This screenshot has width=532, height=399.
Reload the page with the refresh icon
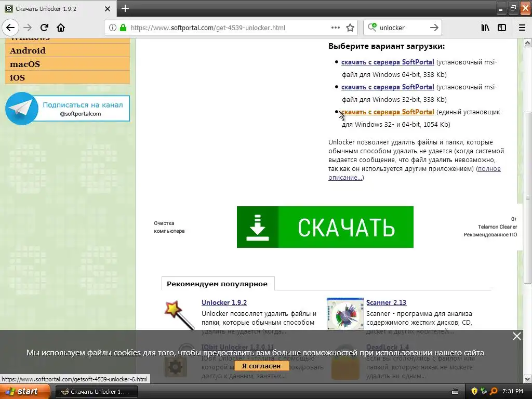point(44,28)
